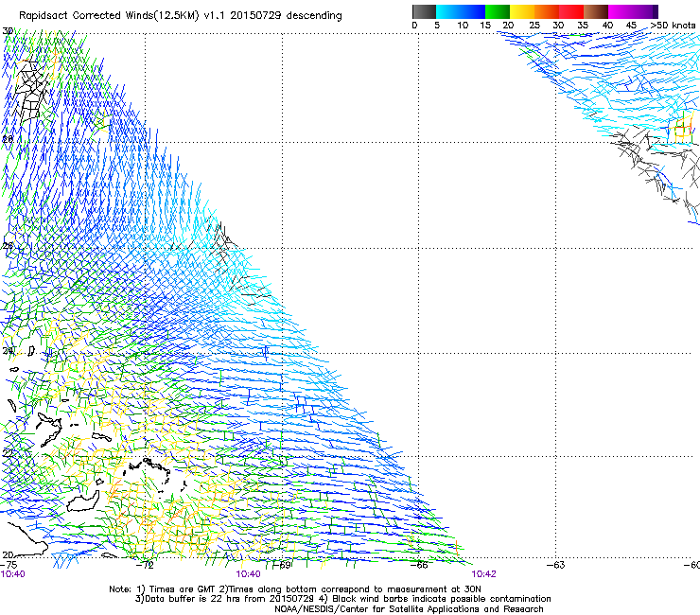Click the purple '10:40' time beside -69
The height and width of the screenshot is (615, 700).
pyautogui.click(x=248, y=574)
